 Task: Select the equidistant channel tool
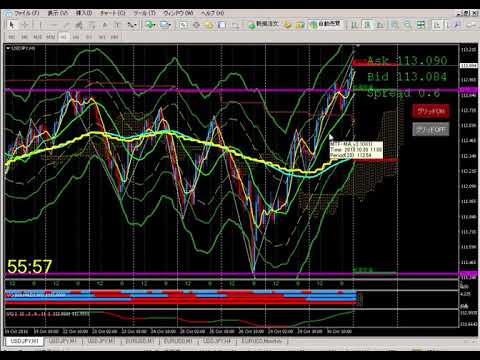point(79,25)
